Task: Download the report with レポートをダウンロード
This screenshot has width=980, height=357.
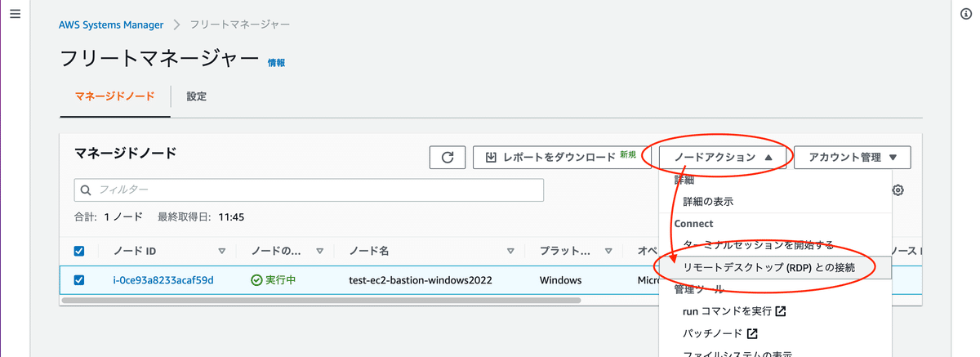Action: coord(563,158)
